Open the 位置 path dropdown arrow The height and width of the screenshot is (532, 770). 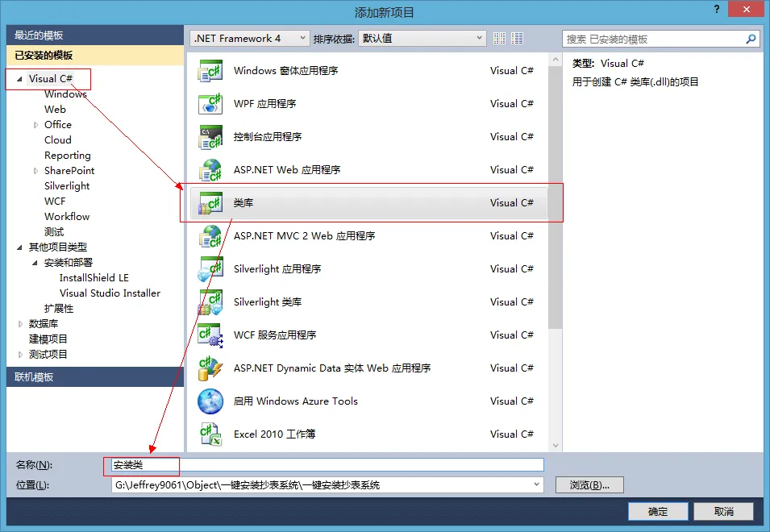pyautogui.click(x=536, y=484)
